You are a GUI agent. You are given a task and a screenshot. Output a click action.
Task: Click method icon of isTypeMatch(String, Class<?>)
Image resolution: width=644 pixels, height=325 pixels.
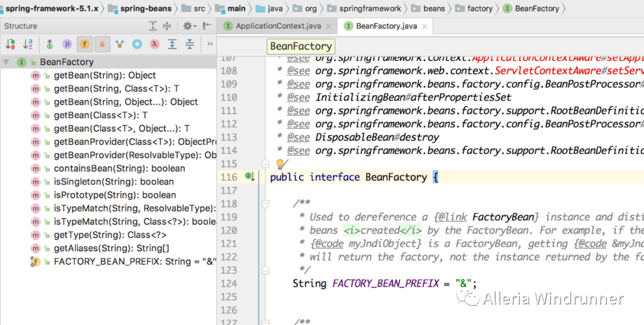36,221
